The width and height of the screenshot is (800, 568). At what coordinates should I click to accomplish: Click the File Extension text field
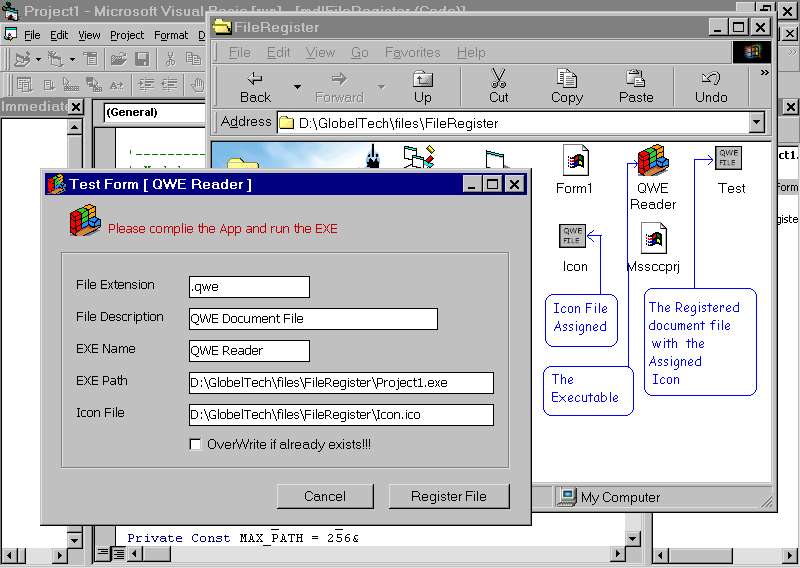(x=249, y=287)
